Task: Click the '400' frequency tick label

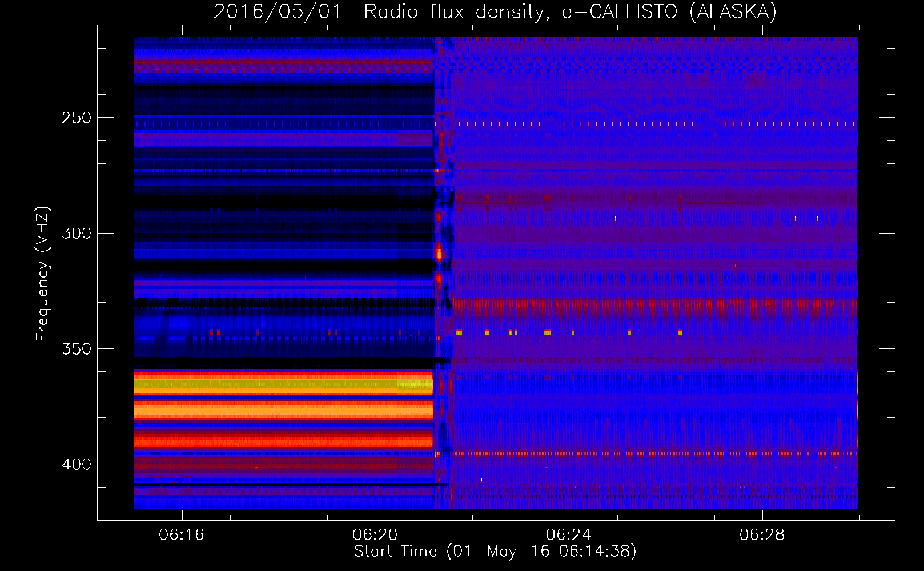Action: pos(77,464)
